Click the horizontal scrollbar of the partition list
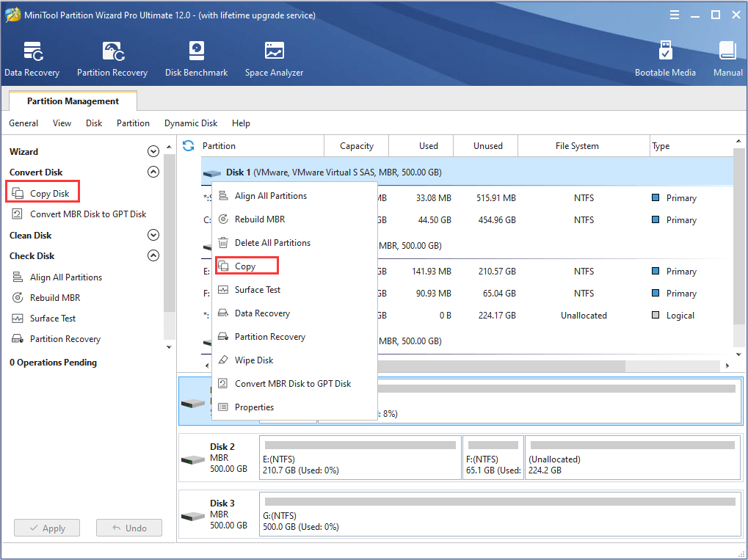 499,366
